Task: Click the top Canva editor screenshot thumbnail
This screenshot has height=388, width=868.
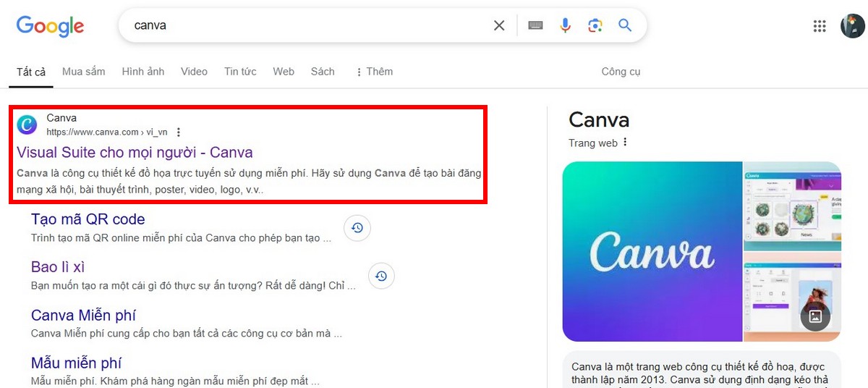Action: coord(793,206)
